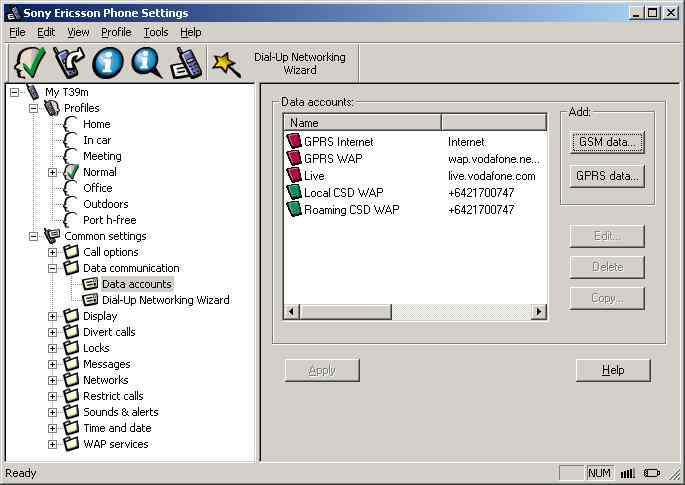The image size is (685, 485).
Task: Collapse the Data communication node
Action: [52, 268]
